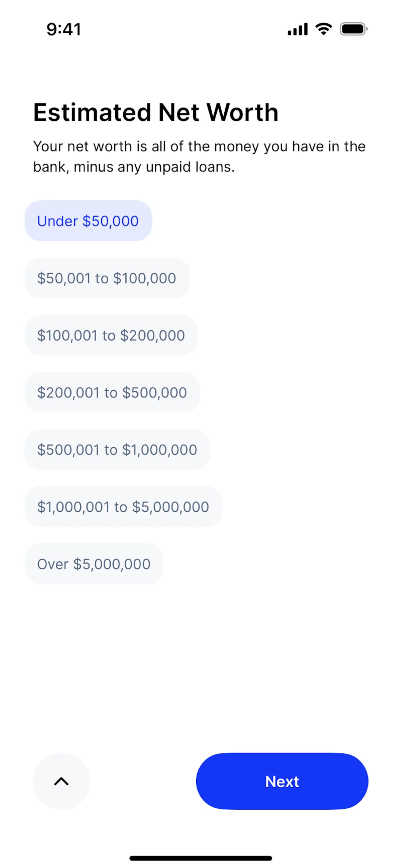Choose the highest net worth bracket
The image size is (401, 868).
coord(94,564)
